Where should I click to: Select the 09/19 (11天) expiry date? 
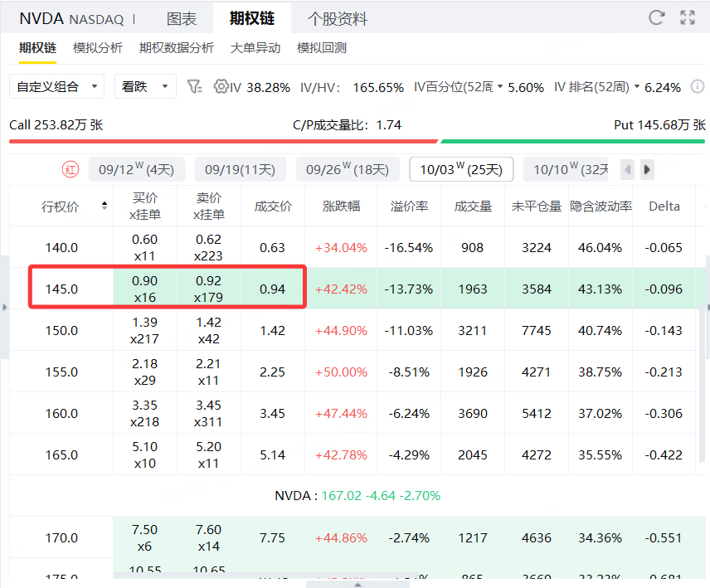click(x=240, y=170)
